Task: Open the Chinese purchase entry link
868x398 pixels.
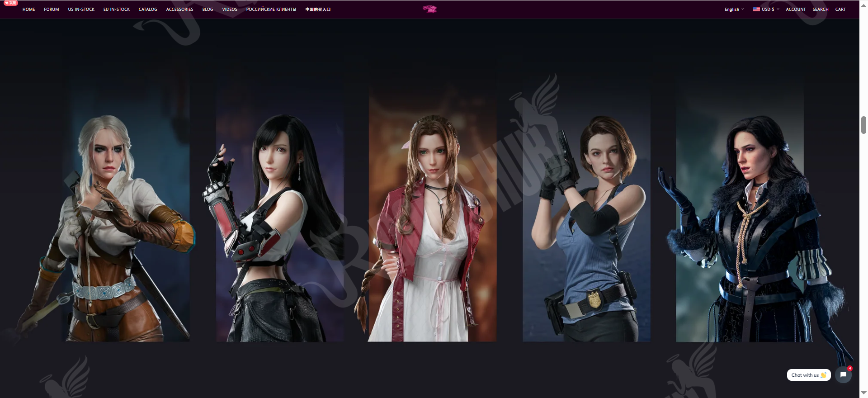Action: (x=318, y=9)
